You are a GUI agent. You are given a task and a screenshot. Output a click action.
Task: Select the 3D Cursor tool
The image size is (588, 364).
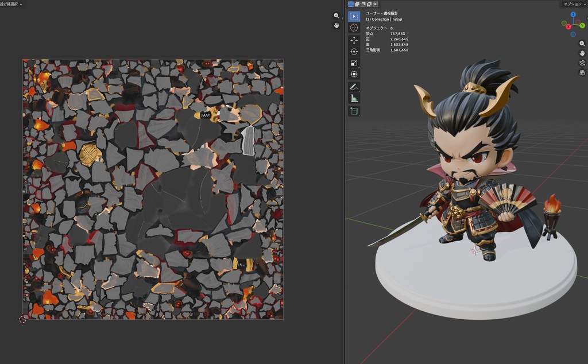coord(354,28)
